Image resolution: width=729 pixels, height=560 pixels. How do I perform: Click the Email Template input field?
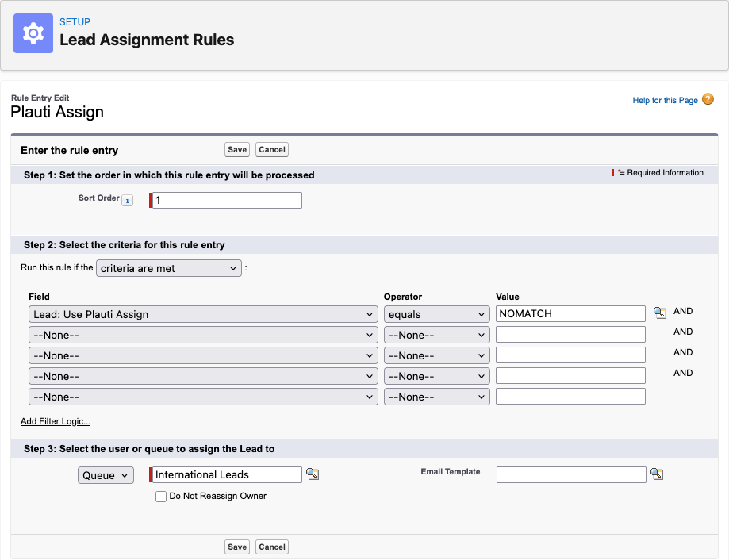point(571,475)
